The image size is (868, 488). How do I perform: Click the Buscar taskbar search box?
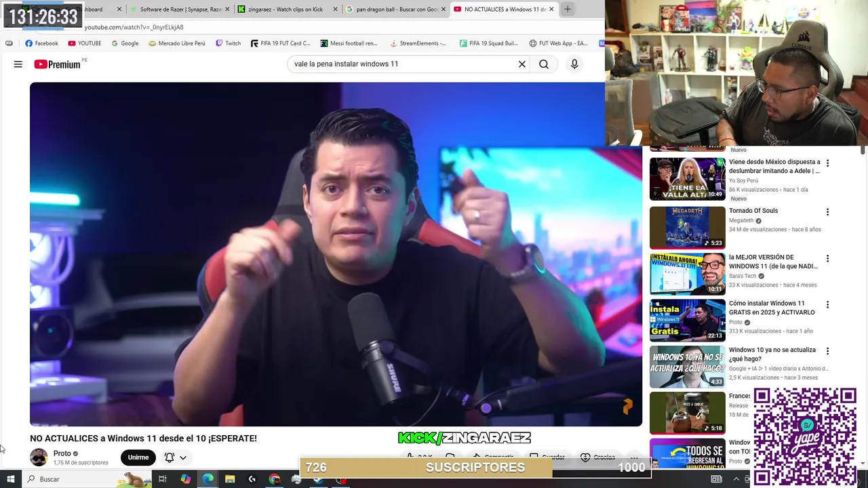point(88,479)
